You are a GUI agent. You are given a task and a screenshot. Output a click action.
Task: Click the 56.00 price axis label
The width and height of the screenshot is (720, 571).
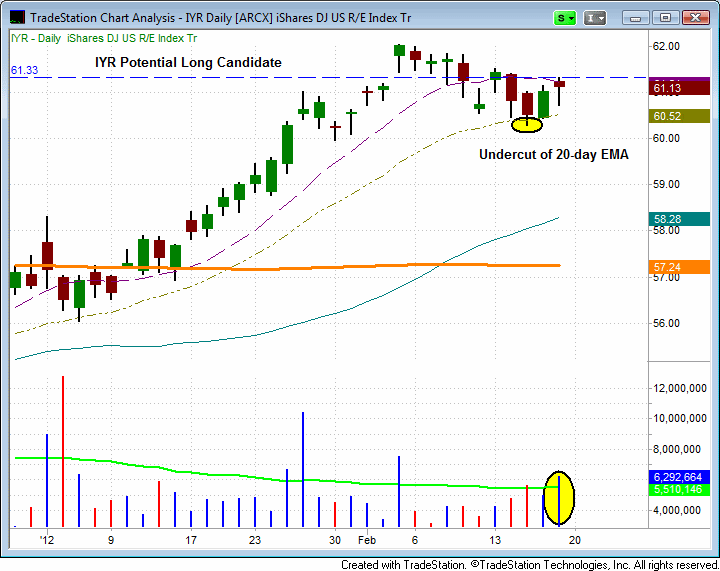666,323
